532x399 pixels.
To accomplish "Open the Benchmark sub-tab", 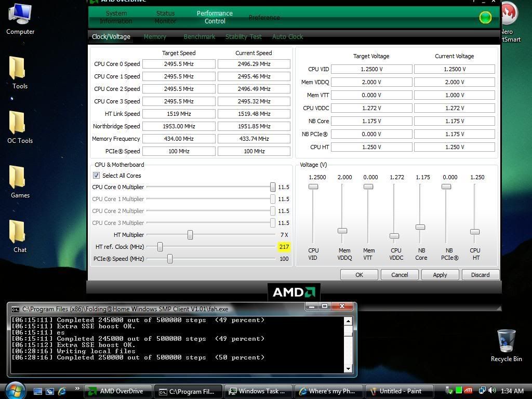I will coord(199,37).
